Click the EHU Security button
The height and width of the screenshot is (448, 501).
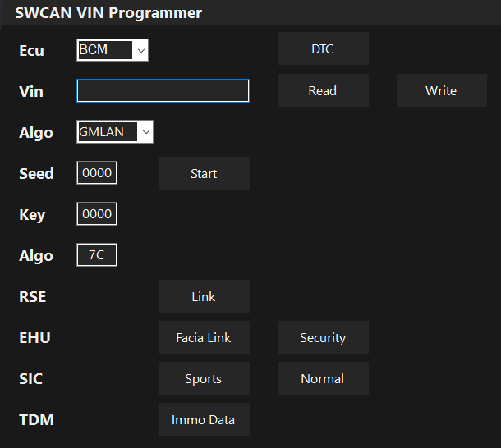tap(324, 337)
